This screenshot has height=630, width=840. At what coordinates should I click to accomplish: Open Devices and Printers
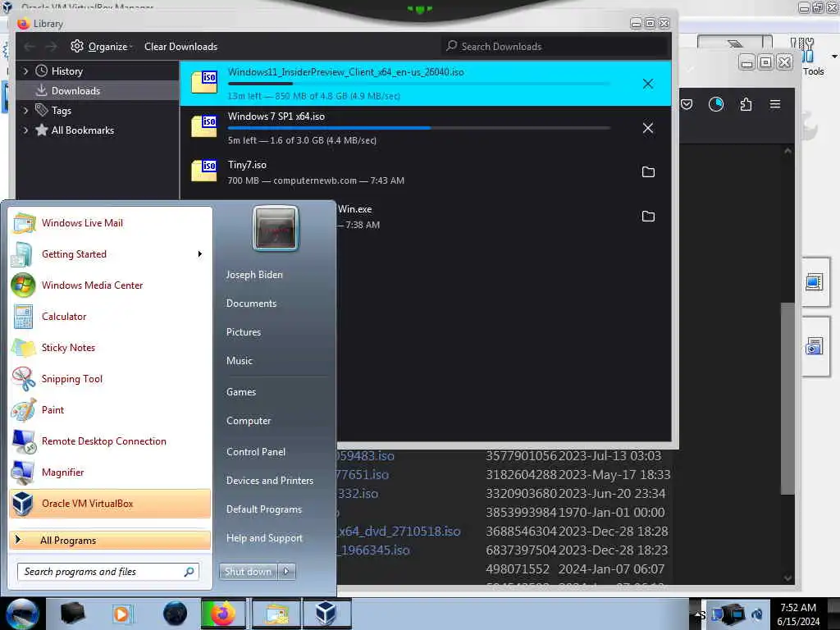pos(269,481)
